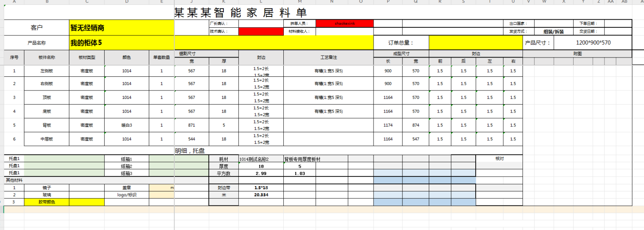Viewport: 644px width, 230px height.
Task: Select the finished width 874 cell
Action: [416, 125]
